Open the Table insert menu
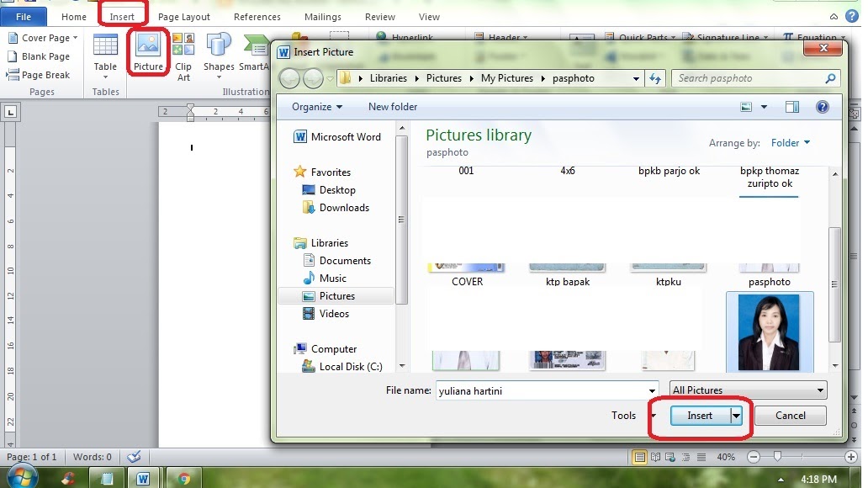The height and width of the screenshot is (488, 868). pyautogui.click(x=105, y=56)
